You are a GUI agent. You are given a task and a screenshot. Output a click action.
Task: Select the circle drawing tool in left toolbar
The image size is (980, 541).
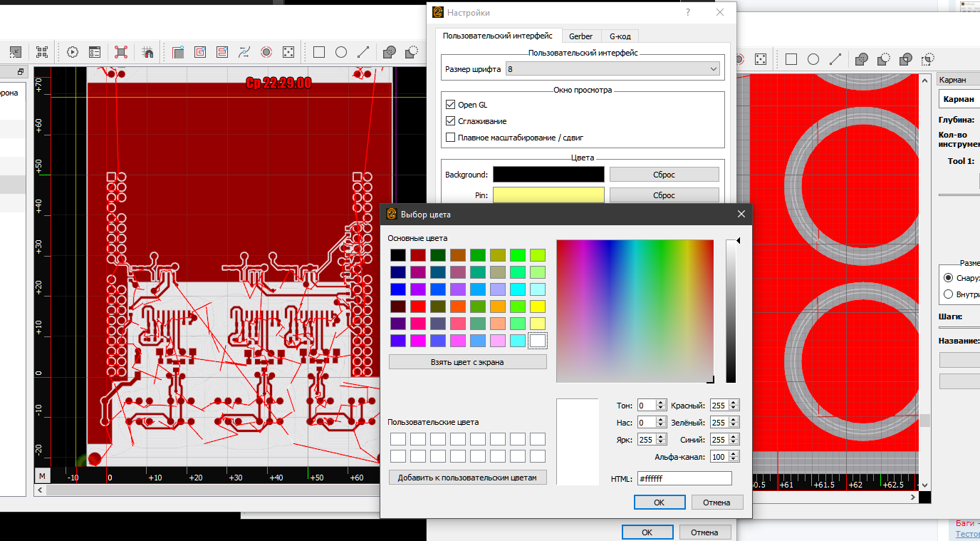point(341,52)
